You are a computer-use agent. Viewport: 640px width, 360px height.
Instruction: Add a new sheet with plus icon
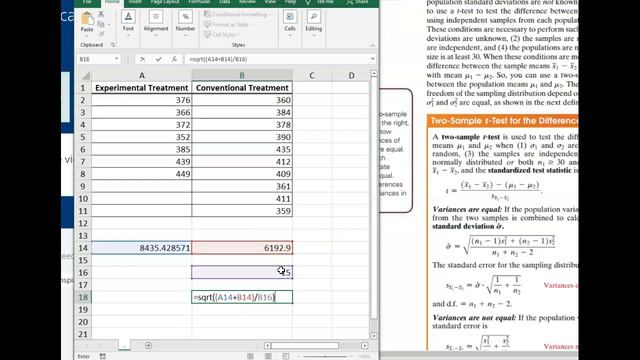(148, 345)
